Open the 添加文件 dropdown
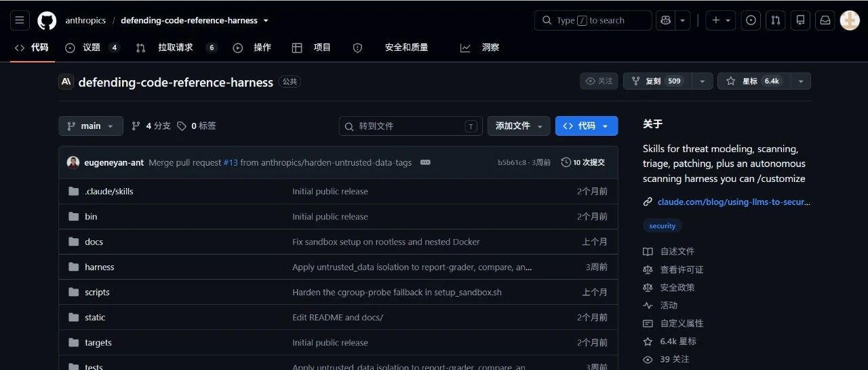The width and height of the screenshot is (868, 370). pos(519,126)
